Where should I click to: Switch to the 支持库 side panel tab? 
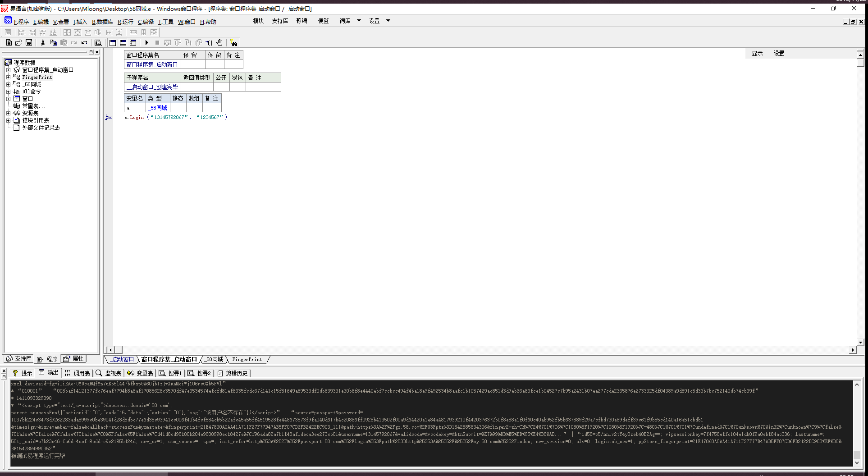click(18, 359)
